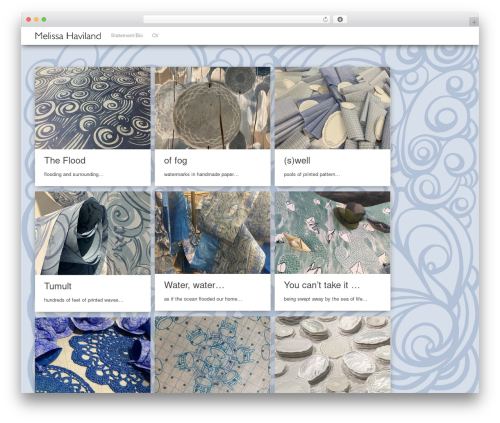Click 'being swept away by the sea of life…' caption
The width and height of the screenshot is (500, 423).
click(326, 299)
